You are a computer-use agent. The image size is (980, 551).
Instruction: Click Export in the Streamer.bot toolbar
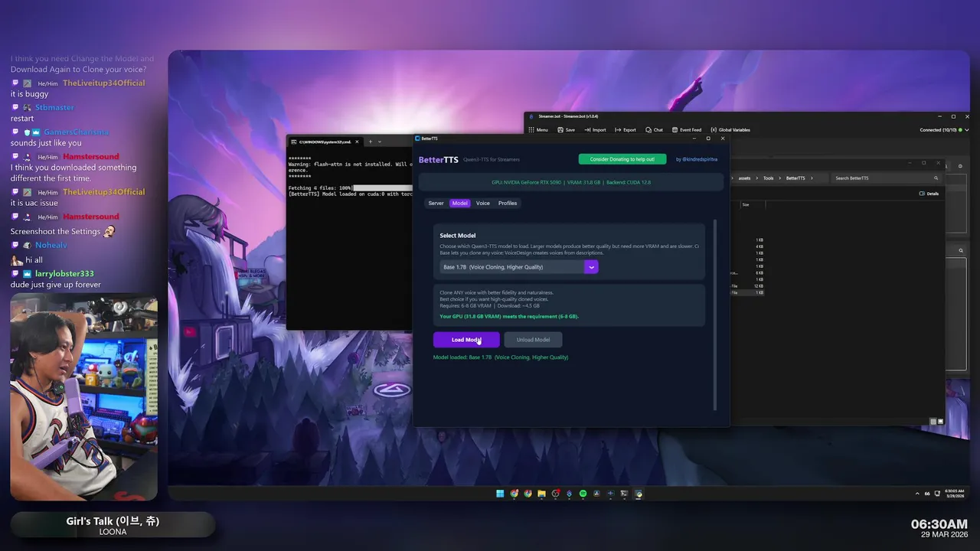626,130
